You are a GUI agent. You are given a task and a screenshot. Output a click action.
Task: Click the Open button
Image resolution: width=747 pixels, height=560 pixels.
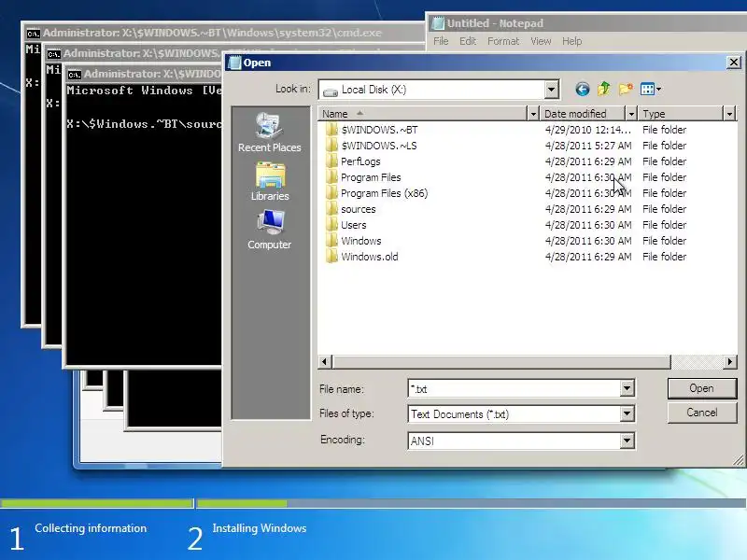(x=702, y=388)
